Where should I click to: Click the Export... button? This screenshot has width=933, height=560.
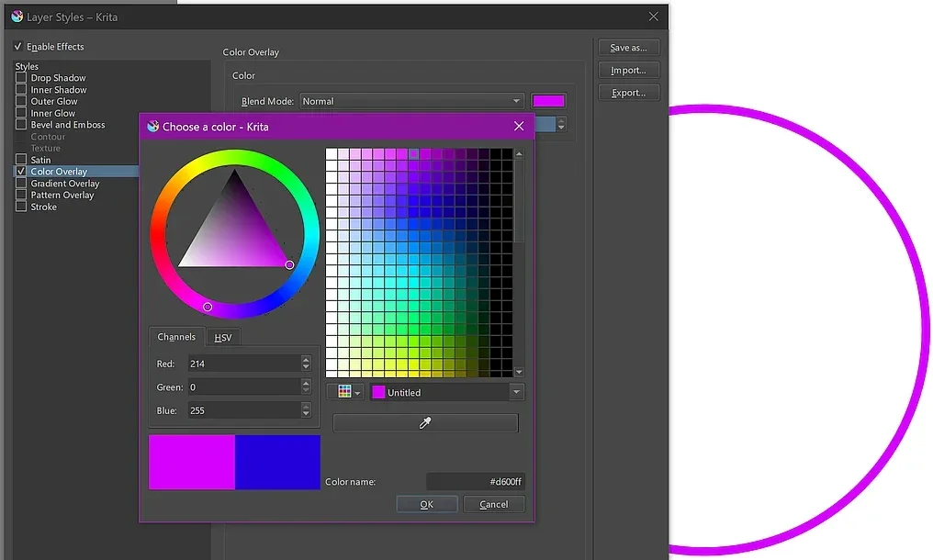pyautogui.click(x=628, y=93)
